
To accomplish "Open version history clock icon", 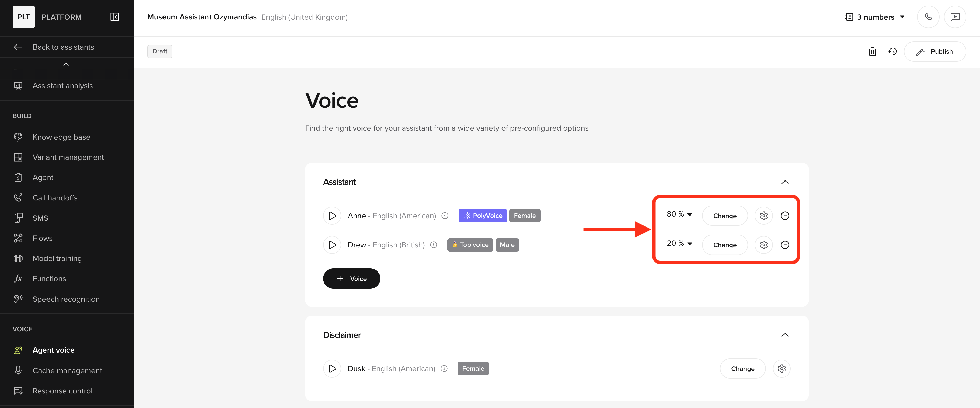I will click(892, 51).
